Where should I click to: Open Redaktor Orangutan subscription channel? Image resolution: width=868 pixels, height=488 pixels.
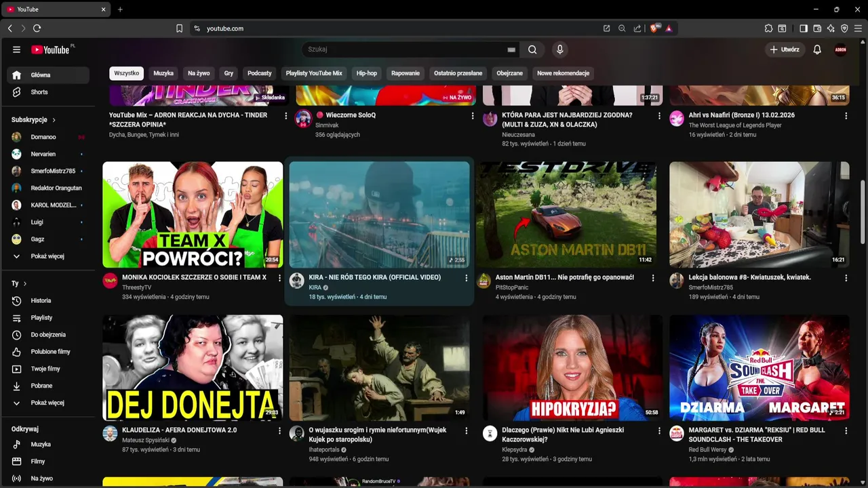coord(47,188)
